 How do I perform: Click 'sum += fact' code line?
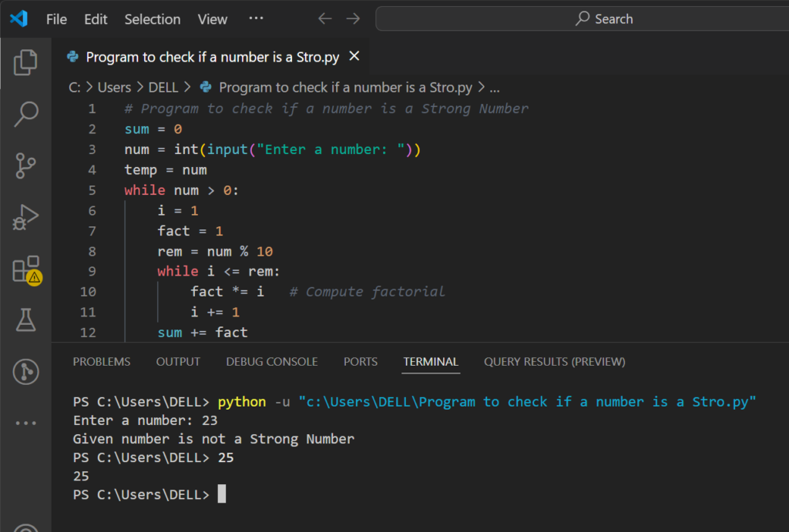203,333
